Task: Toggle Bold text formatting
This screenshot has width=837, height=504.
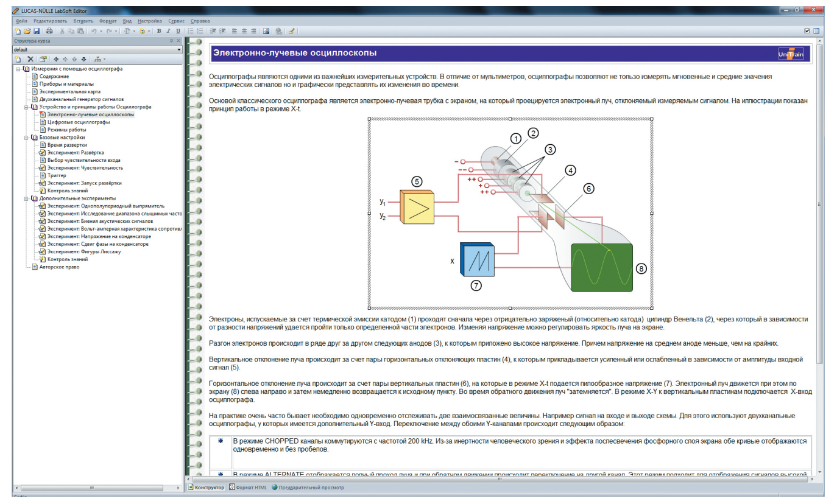Action: coord(159,31)
